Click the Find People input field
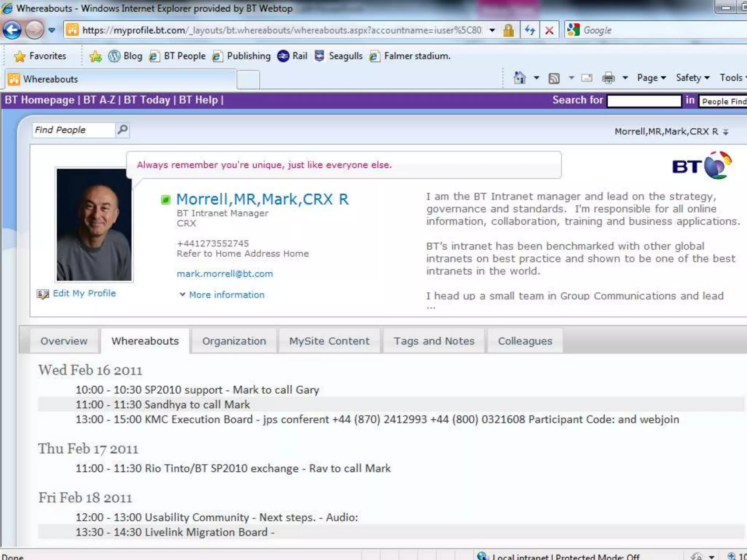This screenshot has width=747, height=560. [74, 130]
